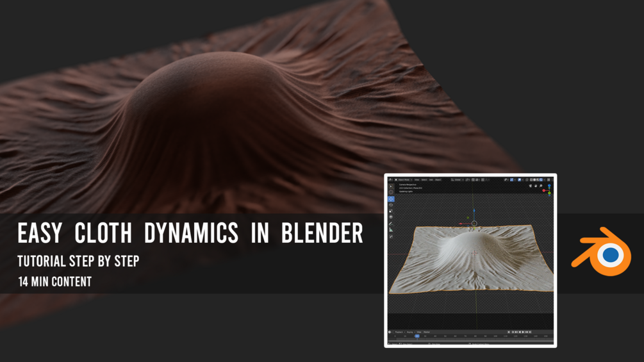Open the View menu in viewport header
The height and width of the screenshot is (362, 644).
pos(417,180)
